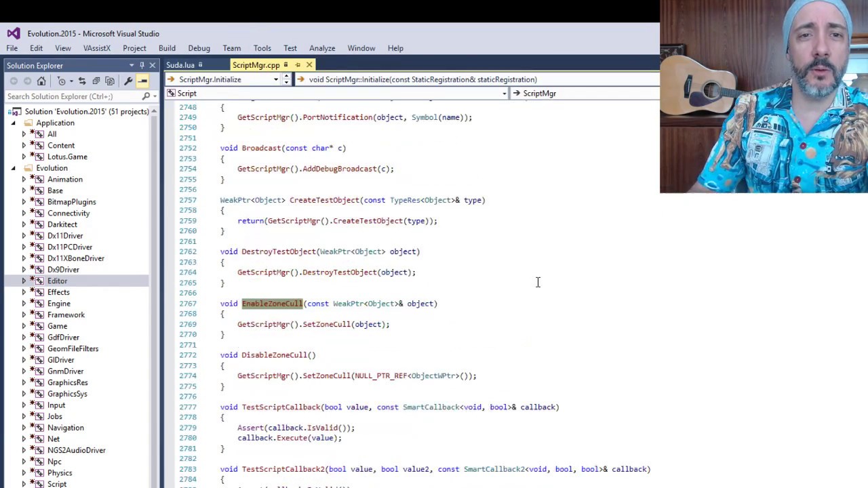This screenshot has height=488, width=868.
Task: Open the Team menu
Action: click(231, 48)
